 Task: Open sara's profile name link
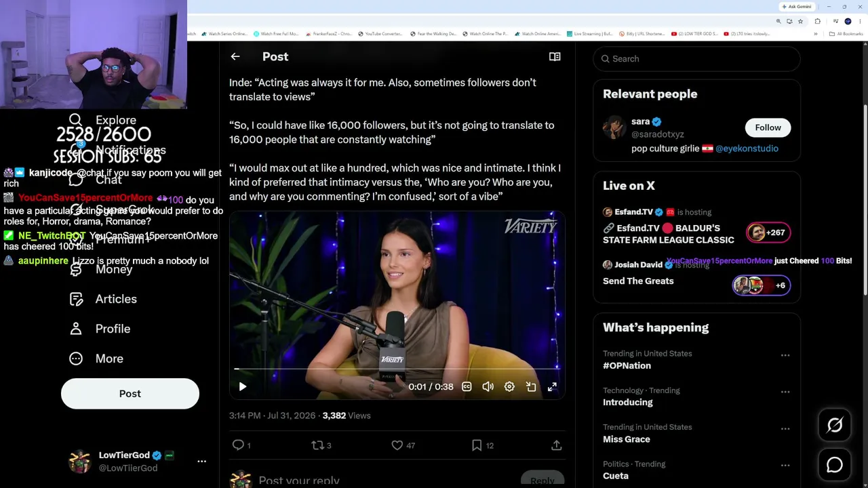point(641,121)
